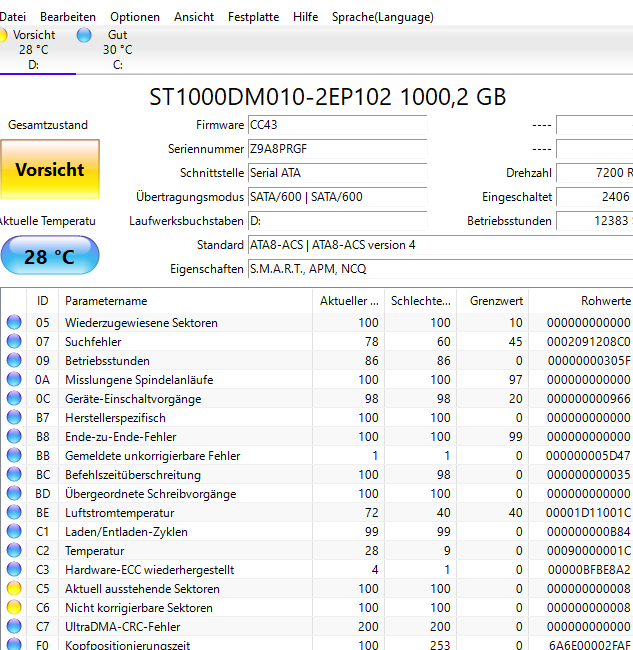The image size is (633, 650).
Task: Click raw value 000000005D47 in row BB
Action: coord(589,456)
